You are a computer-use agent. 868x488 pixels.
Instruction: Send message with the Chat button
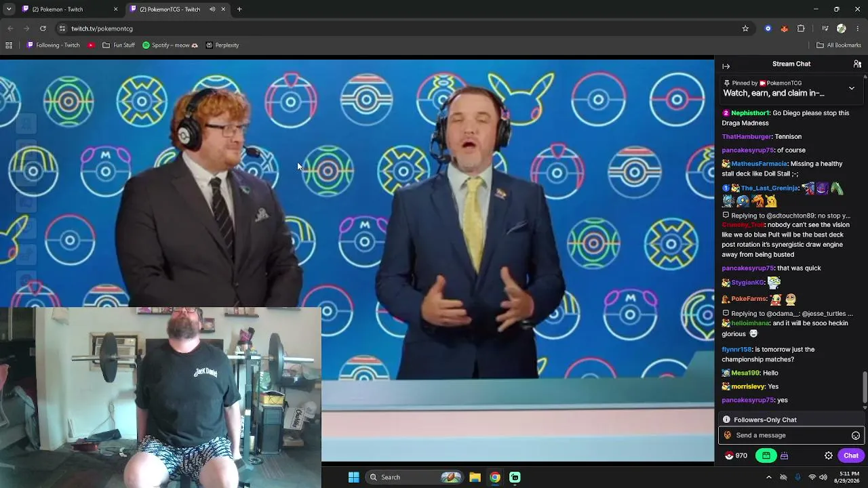click(851, 456)
